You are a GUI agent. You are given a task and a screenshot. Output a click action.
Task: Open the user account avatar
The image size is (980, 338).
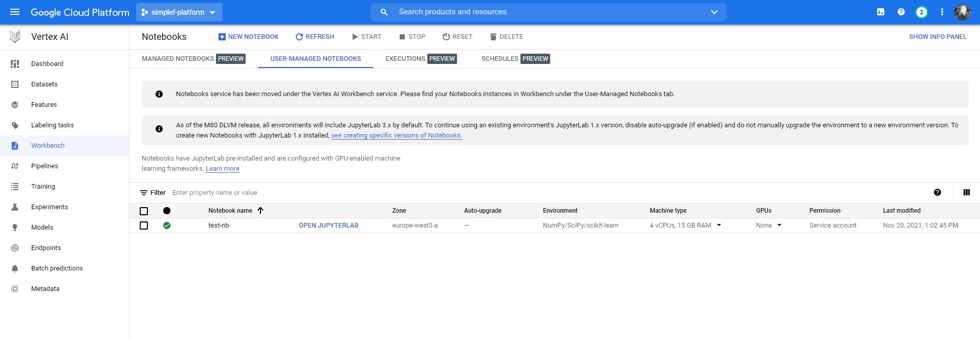pyautogui.click(x=962, y=12)
